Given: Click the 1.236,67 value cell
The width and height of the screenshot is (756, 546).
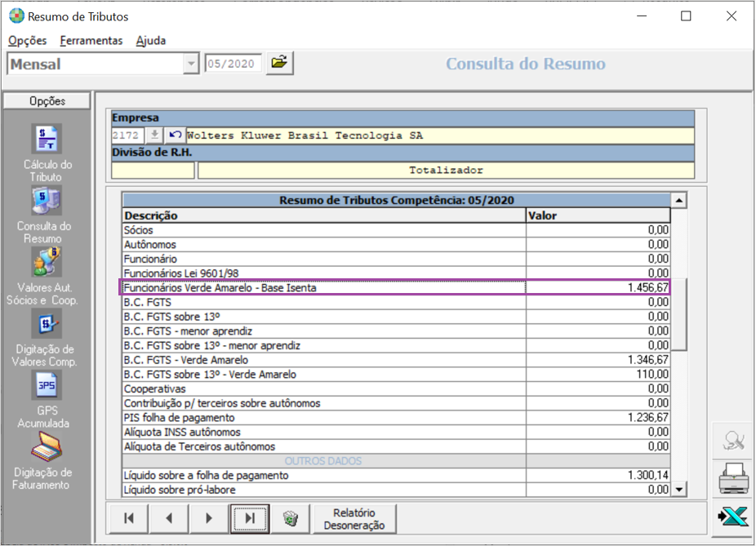Looking at the screenshot, I should pos(598,418).
